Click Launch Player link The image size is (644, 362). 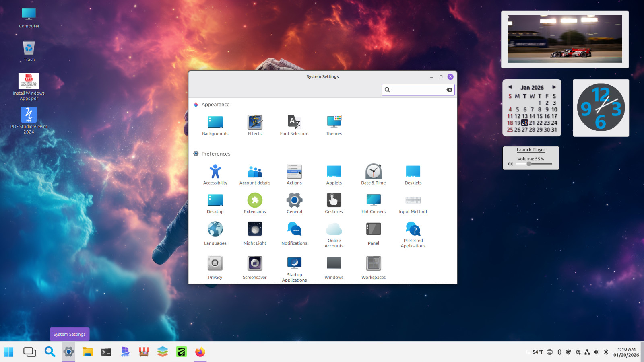coord(530,150)
